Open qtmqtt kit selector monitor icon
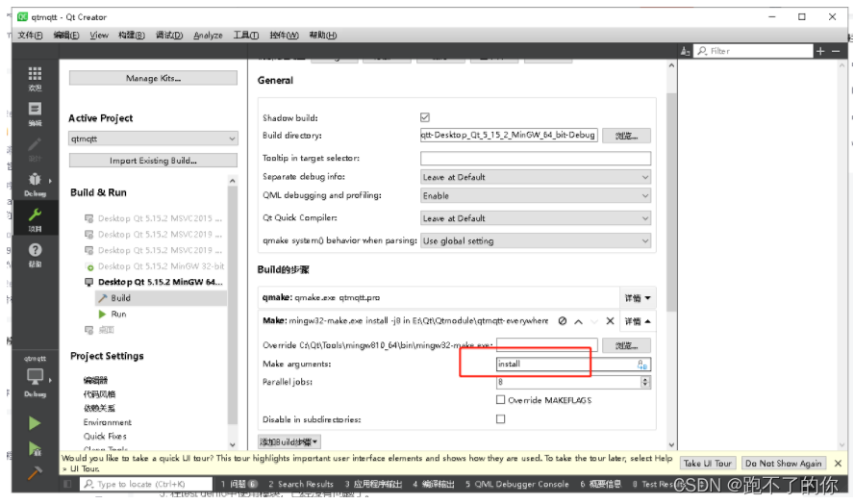The height and width of the screenshot is (504, 854). 35,376
